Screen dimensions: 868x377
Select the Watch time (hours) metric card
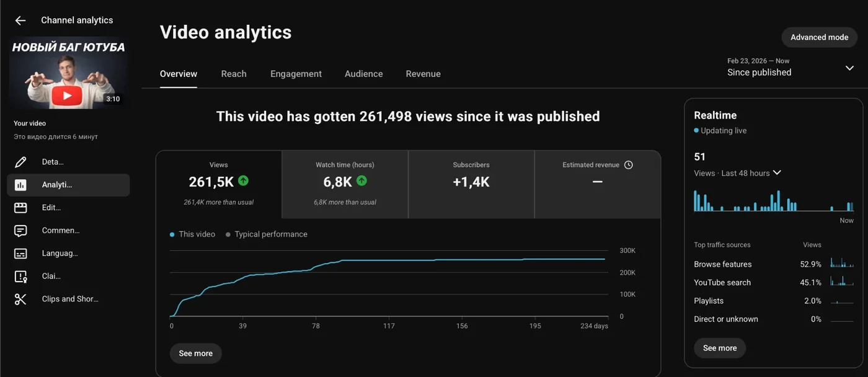pyautogui.click(x=345, y=184)
